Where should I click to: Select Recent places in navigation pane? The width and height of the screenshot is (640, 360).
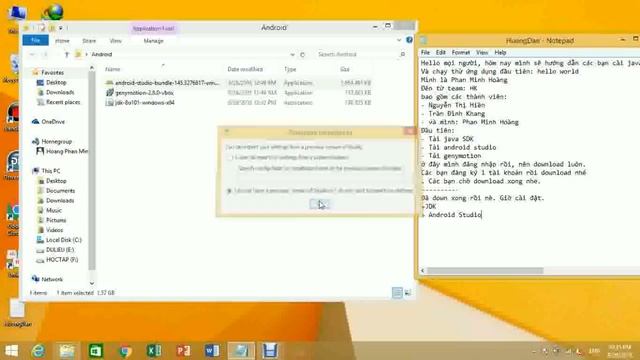63,102
